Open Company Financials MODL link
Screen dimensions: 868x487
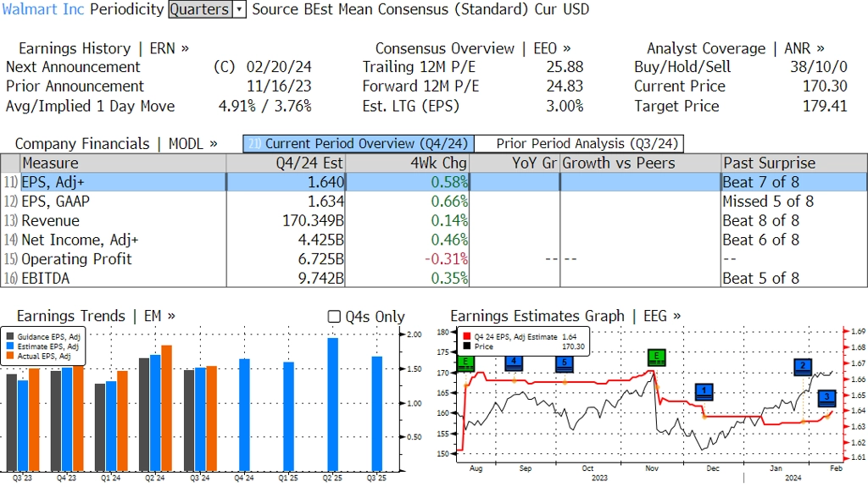tap(115, 144)
